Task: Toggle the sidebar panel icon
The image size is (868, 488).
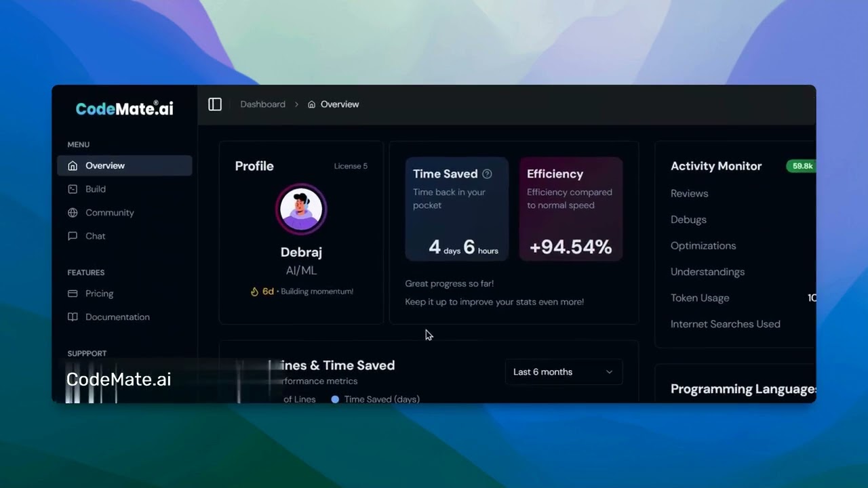Action: [215, 104]
